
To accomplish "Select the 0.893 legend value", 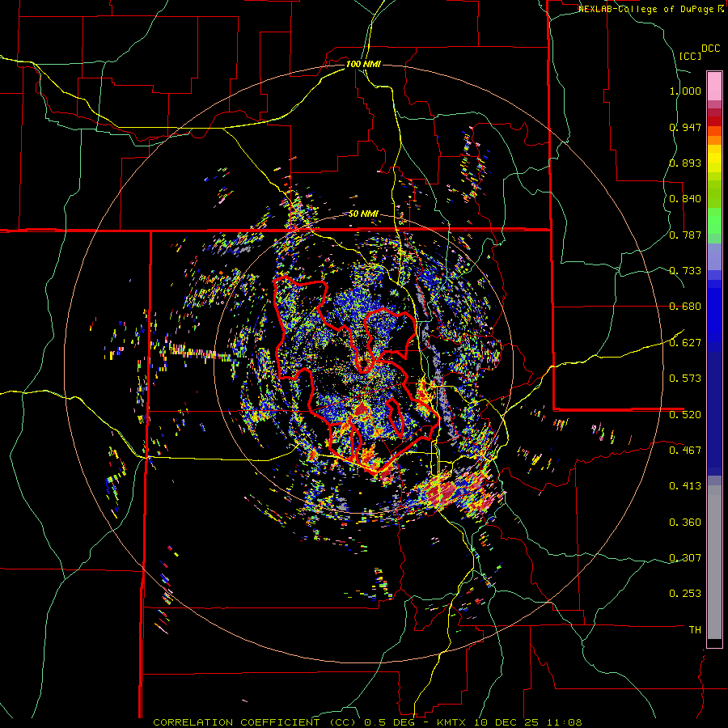I will point(685,163).
